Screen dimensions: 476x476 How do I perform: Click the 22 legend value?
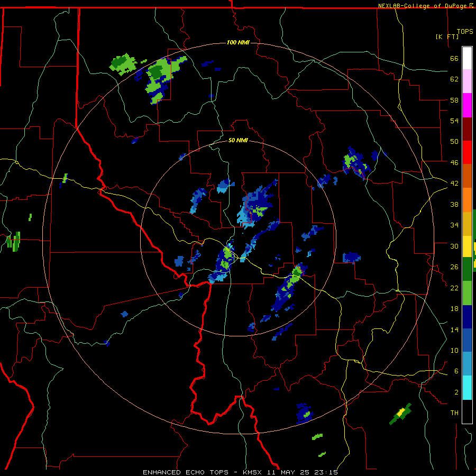(x=454, y=288)
